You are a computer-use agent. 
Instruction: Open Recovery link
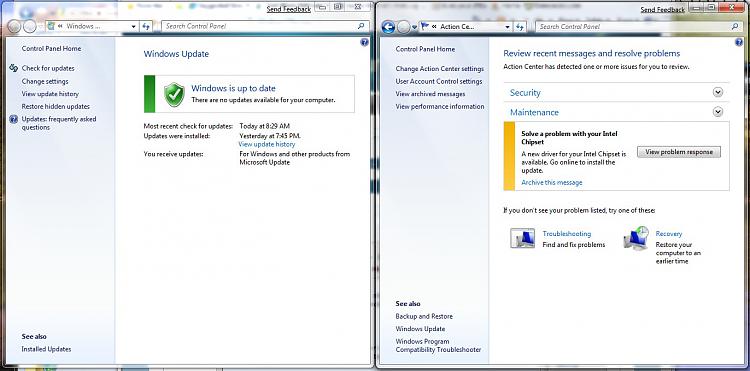pyautogui.click(x=669, y=234)
